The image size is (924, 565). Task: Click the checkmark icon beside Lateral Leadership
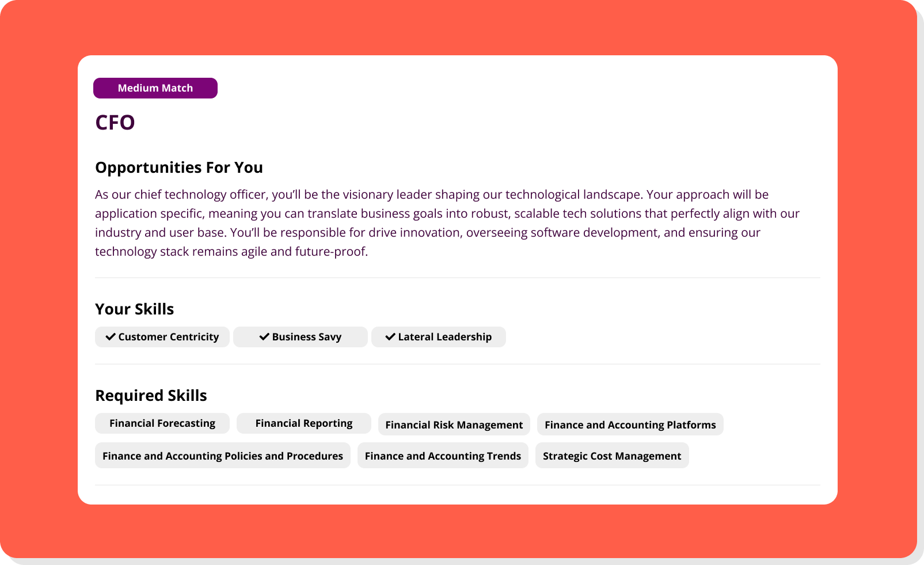390,337
